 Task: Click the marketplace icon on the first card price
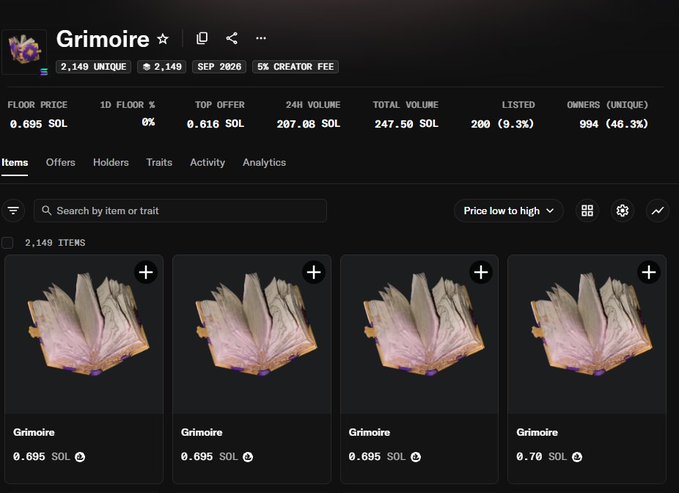pos(80,457)
